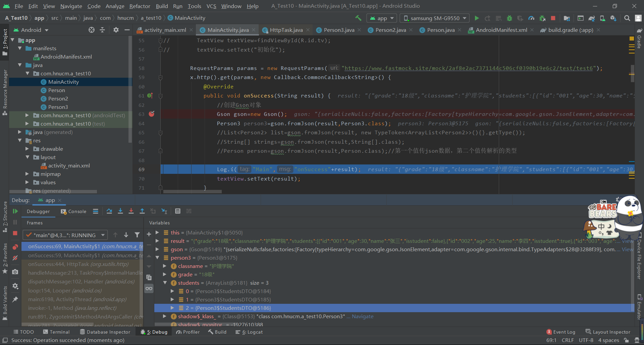Toggle the Show watches glasses button
Image resolution: width=644 pixels, height=345 pixels.
tap(149, 288)
